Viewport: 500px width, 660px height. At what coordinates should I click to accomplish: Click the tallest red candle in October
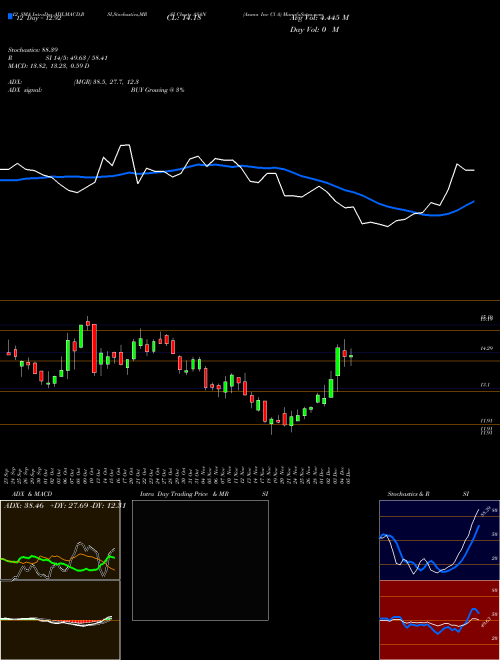tap(95, 349)
